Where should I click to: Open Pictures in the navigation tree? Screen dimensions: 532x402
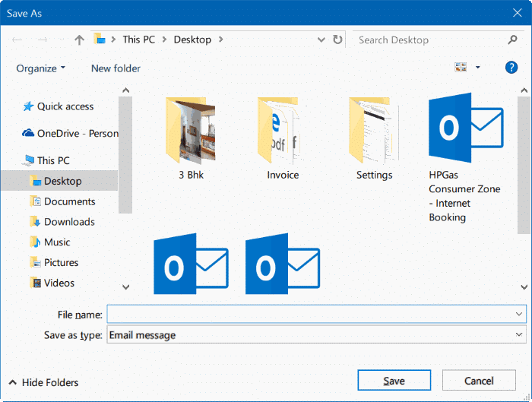61,263
